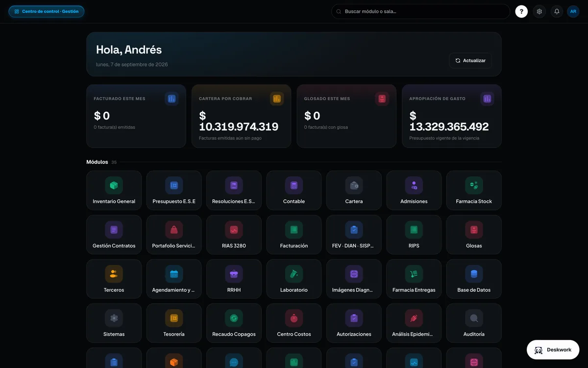This screenshot has width=588, height=368.
Task: Open the Imágenes Diagnósticas module
Action: pos(354,279)
